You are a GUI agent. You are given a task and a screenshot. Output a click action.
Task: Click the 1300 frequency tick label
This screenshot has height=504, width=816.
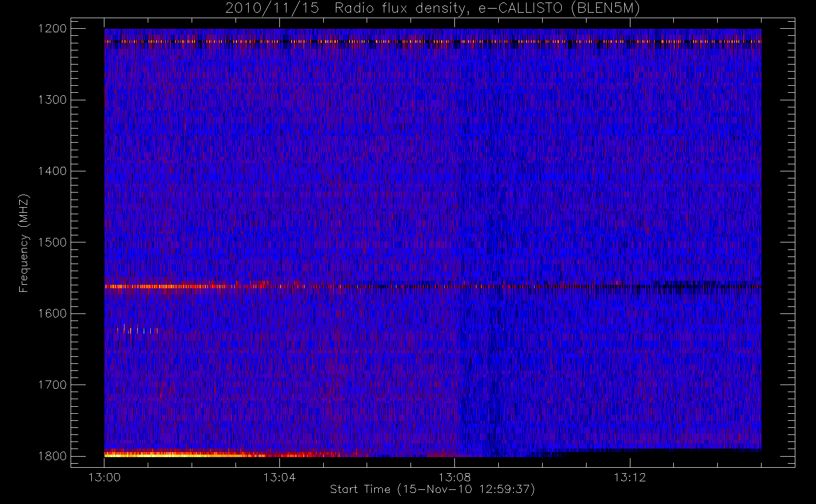[52, 100]
